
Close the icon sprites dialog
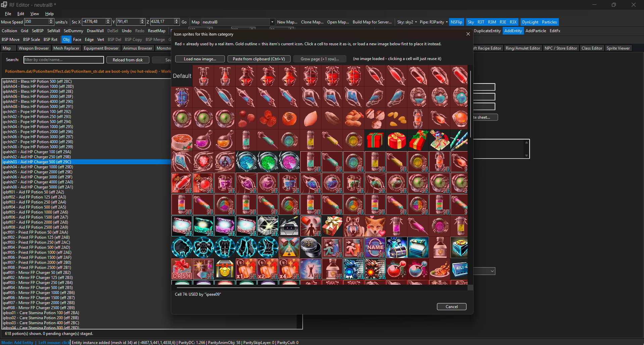point(468,34)
